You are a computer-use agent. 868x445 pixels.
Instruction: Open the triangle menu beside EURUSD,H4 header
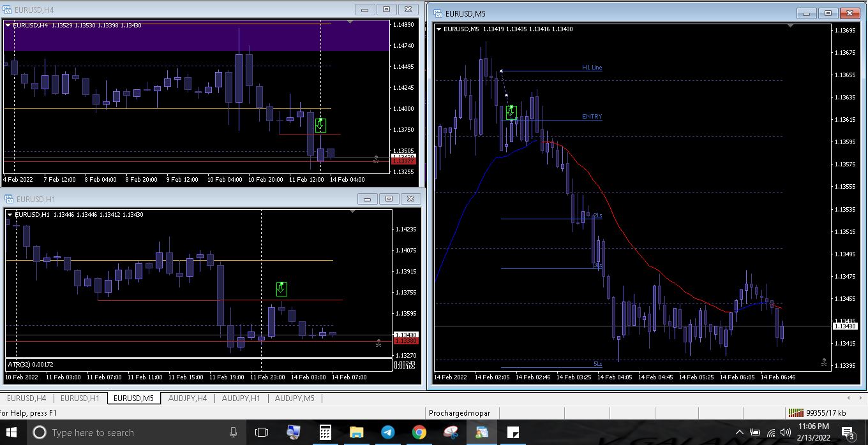click(x=8, y=26)
